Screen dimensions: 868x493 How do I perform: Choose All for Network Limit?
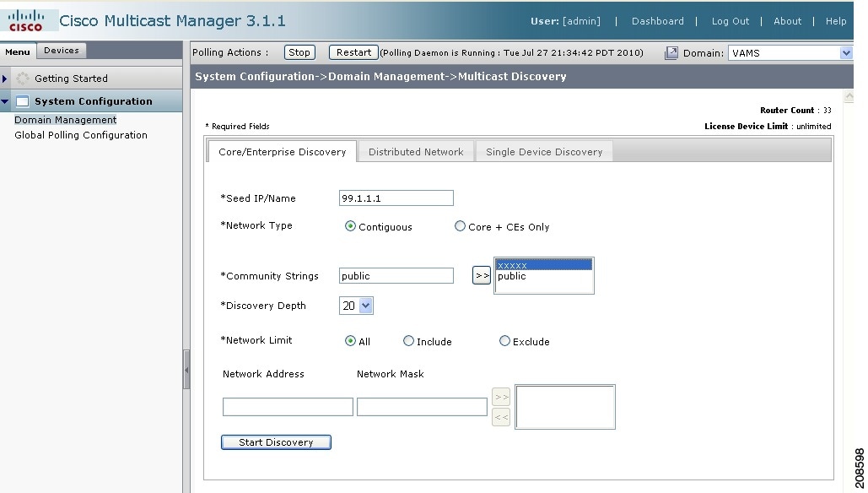pos(350,341)
